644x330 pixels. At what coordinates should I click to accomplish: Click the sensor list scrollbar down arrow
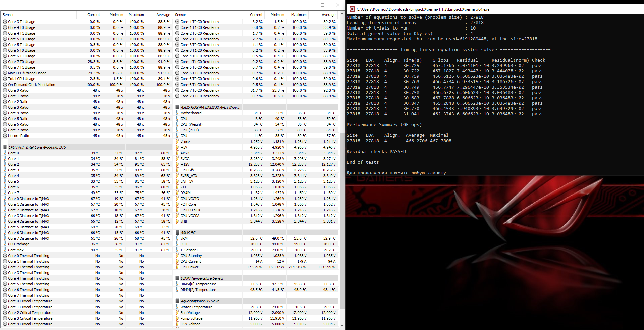click(x=342, y=325)
